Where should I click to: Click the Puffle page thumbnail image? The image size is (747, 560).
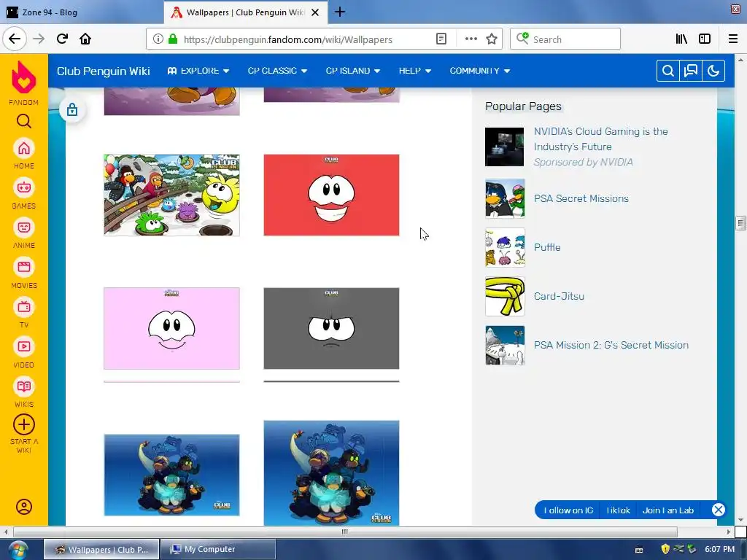tap(505, 247)
